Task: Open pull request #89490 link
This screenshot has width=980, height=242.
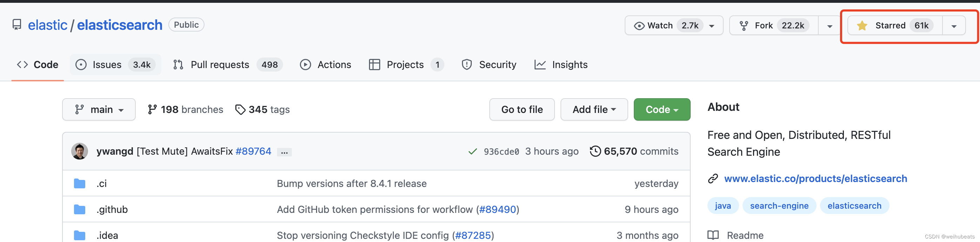Action: 498,210
